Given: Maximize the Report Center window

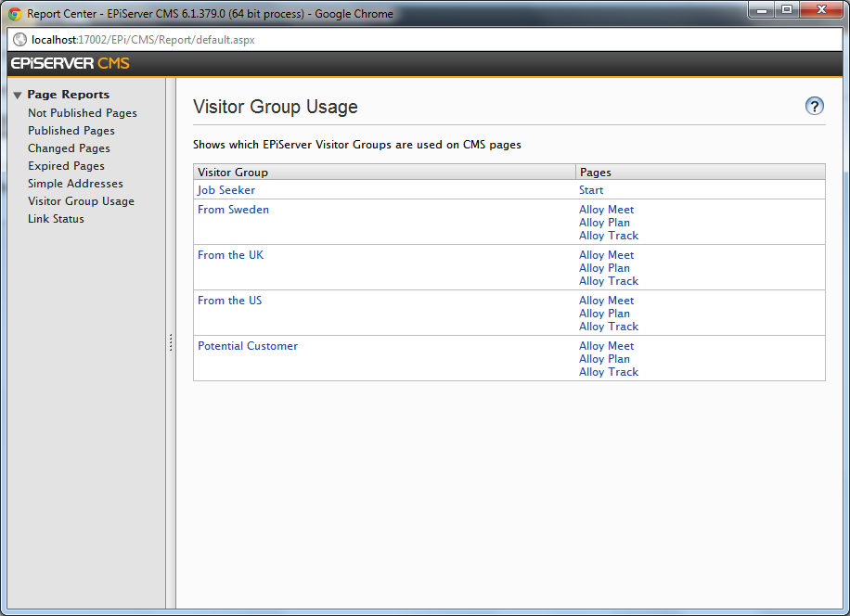Looking at the screenshot, I should 787,10.
